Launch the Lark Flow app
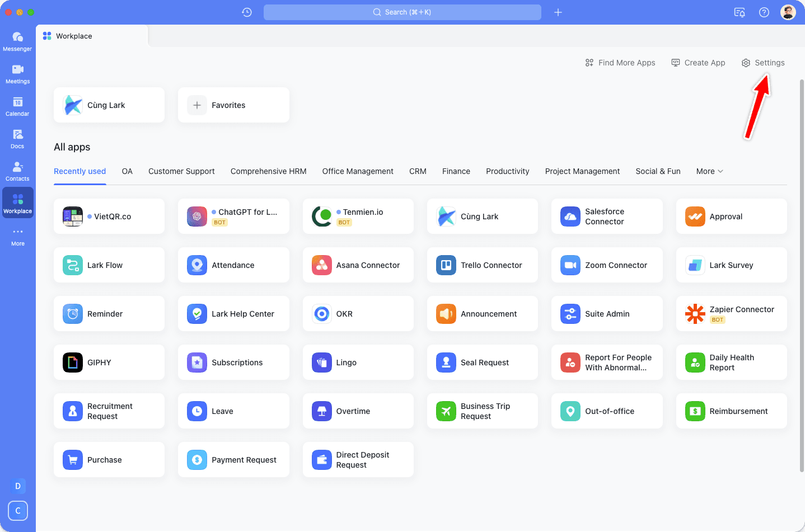The image size is (805, 532). click(x=109, y=265)
